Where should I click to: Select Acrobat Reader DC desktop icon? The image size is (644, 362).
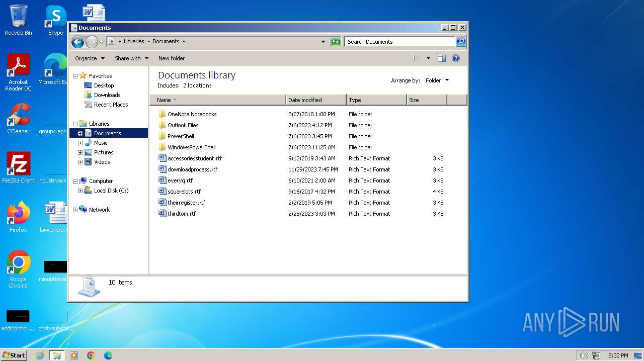[18, 72]
